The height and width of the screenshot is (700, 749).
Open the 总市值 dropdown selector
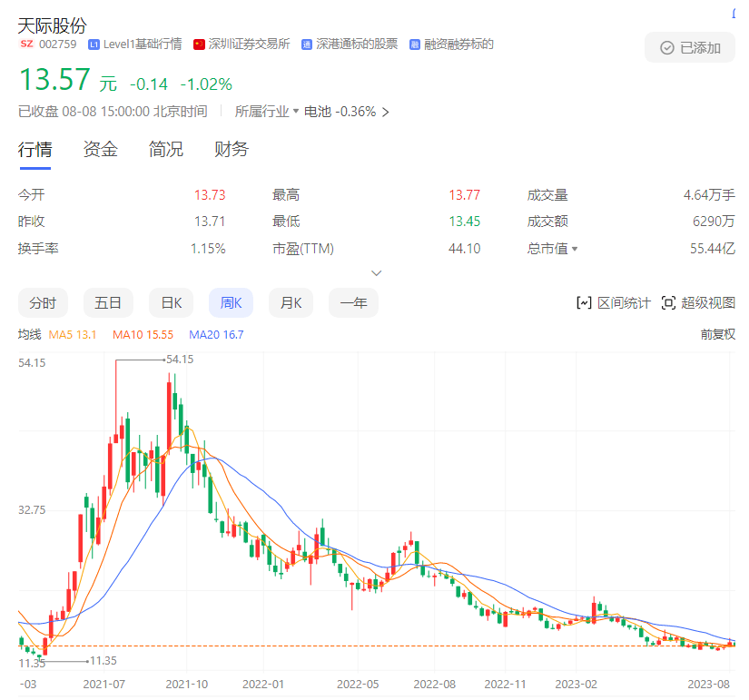click(x=574, y=249)
